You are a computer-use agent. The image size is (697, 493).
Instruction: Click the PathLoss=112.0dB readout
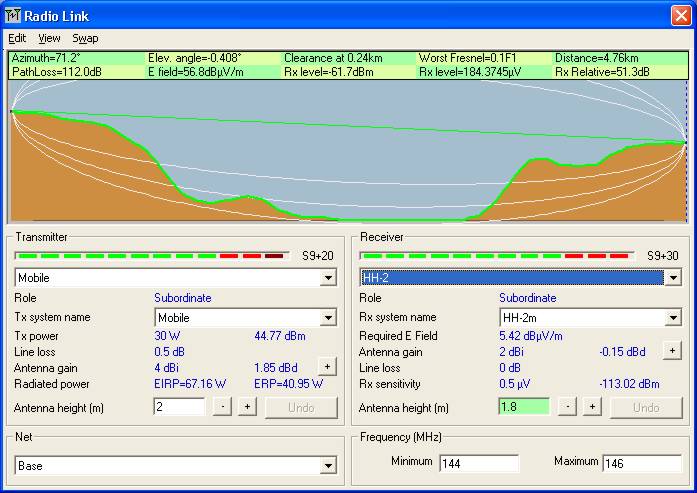[56, 72]
